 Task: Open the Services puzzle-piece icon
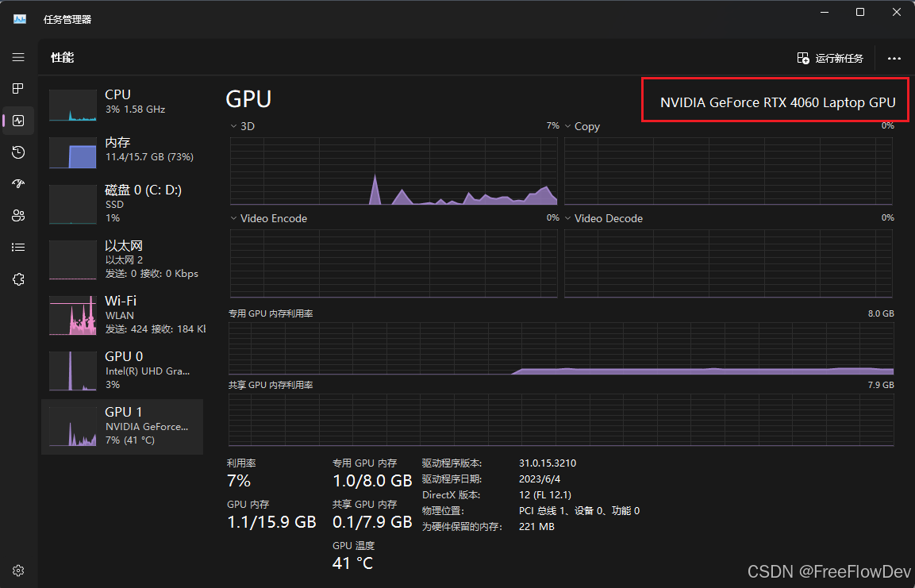(x=18, y=279)
